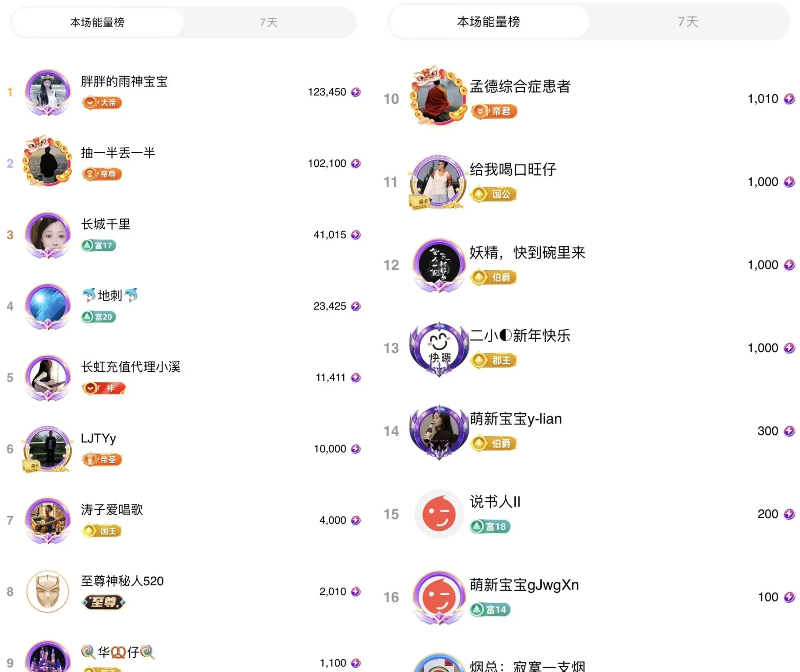
Task: Click the 郡王 badge under 二小新年快乐
Action: [x=493, y=361]
